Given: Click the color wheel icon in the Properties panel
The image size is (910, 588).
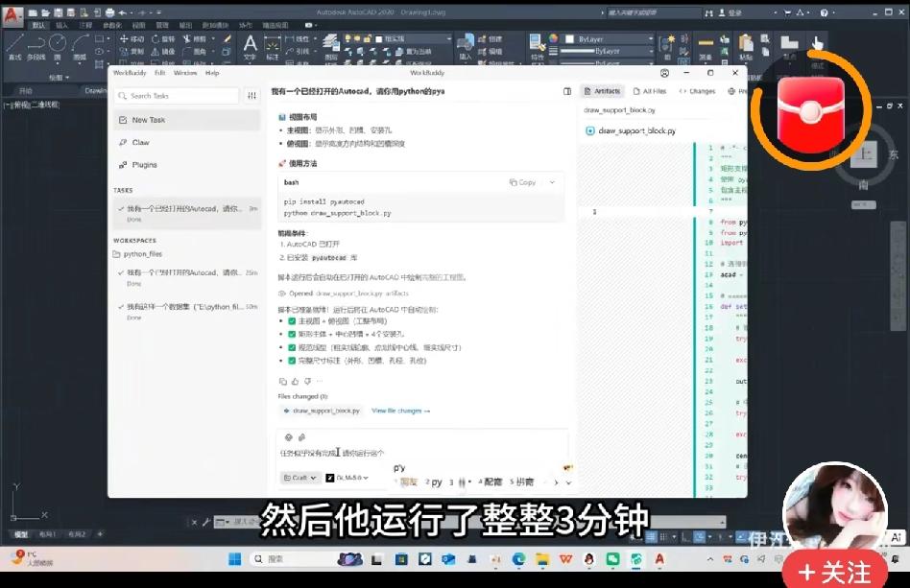Looking at the screenshot, I should click(553, 38).
